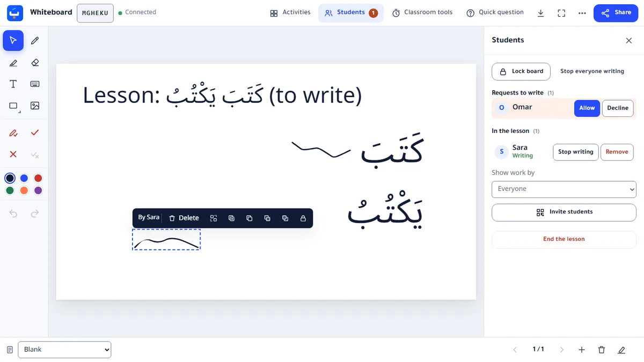Open Quick question
The image size is (644, 362).
pyautogui.click(x=495, y=13)
